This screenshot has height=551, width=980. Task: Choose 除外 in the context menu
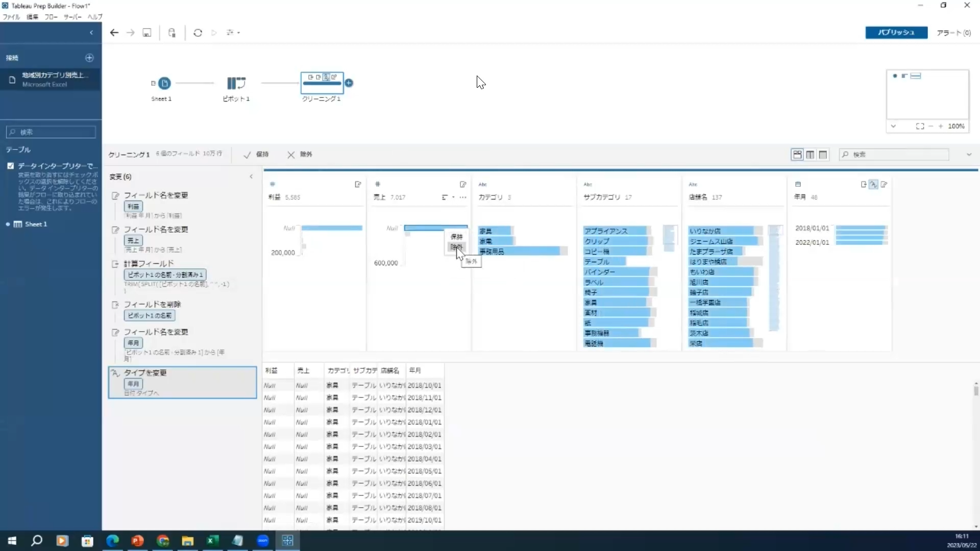(x=457, y=247)
